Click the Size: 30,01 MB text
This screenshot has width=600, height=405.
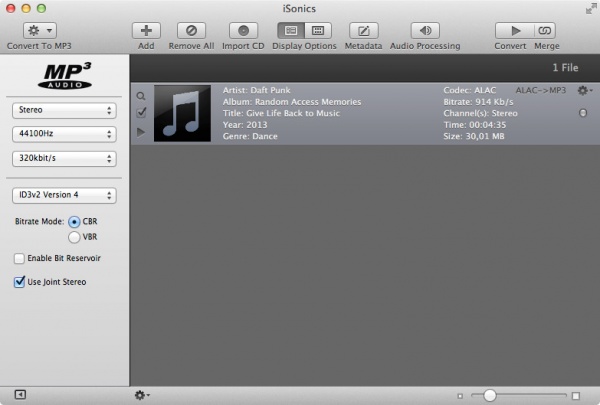tap(474, 136)
